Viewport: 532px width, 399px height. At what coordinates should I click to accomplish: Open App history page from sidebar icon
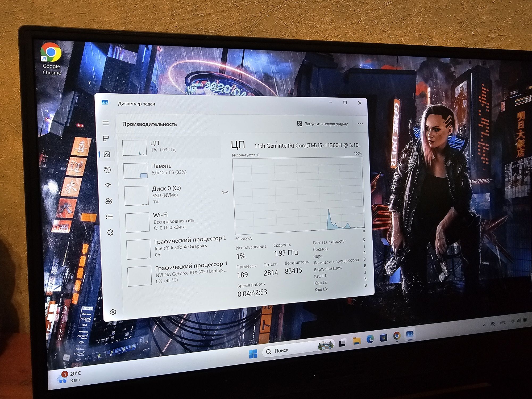pyautogui.click(x=107, y=170)
